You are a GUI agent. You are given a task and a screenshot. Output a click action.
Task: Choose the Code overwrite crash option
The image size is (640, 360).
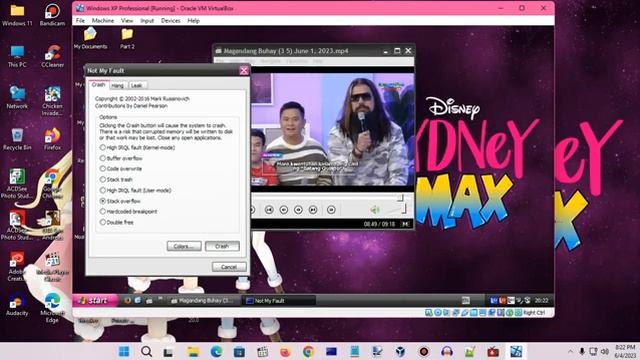121,169
